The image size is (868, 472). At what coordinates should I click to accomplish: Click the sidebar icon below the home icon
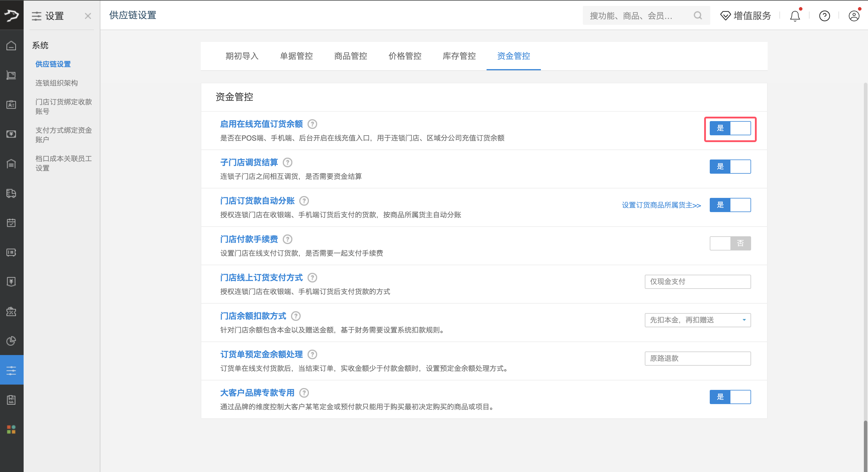tap(12, 75)
